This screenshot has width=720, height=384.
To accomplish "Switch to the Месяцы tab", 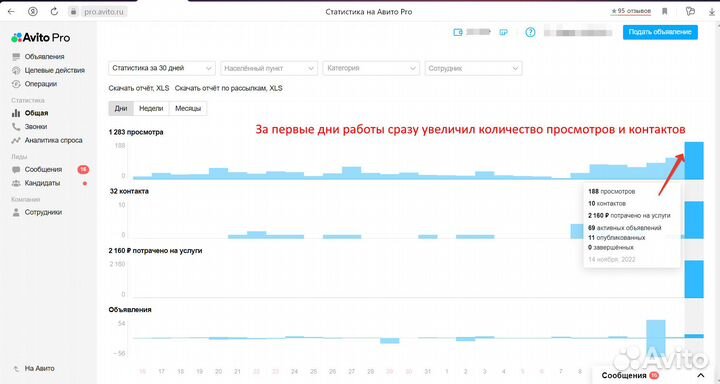I will [x=188, y=108].
